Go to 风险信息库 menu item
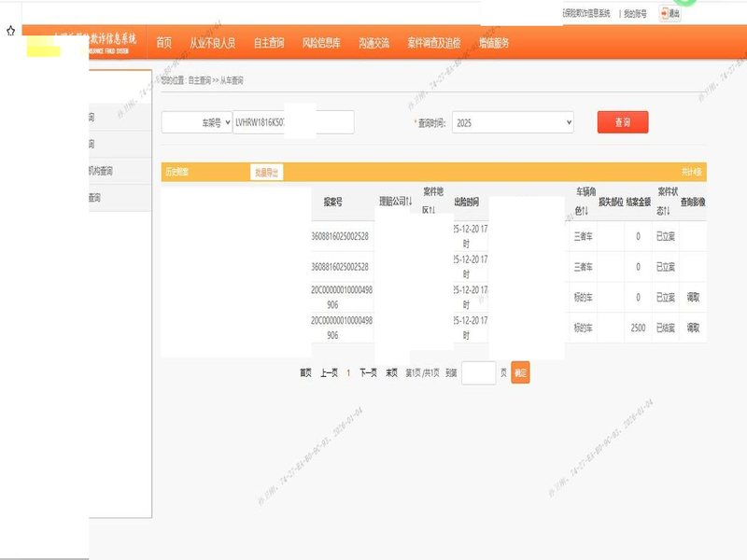Viewport: 747px width, 560px height. coord(321,43)
